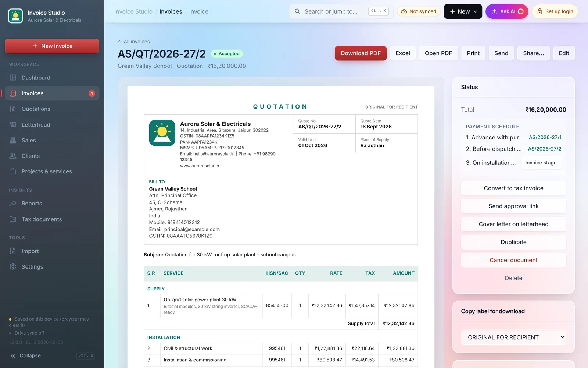Viewport: 588px width, 368px height.
Task: Click the back arrow beside All invoices
Action: pos(120,42)
